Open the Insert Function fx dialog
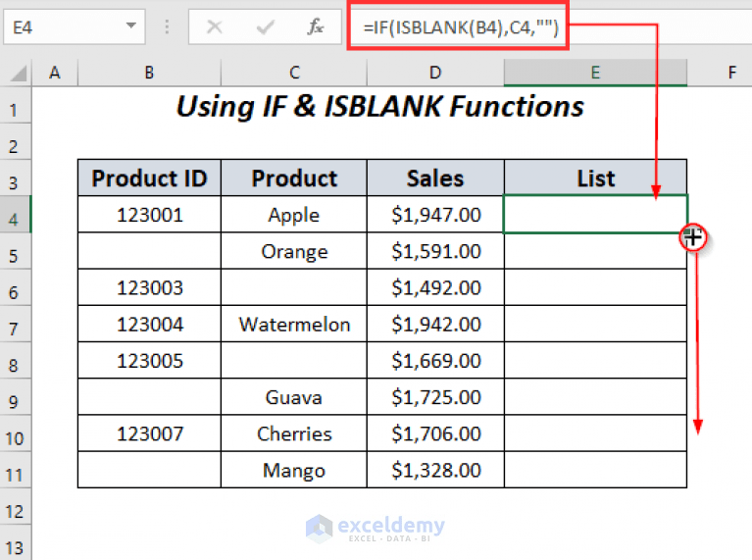 click(315, 26)
